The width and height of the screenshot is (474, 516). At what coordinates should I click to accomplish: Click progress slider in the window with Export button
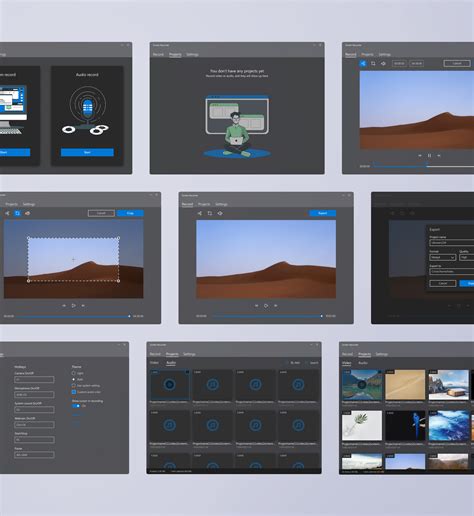click(x=267, y=316)
